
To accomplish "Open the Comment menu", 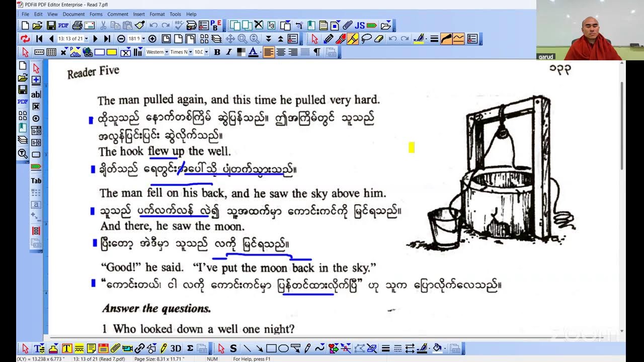I will point(118,14).
